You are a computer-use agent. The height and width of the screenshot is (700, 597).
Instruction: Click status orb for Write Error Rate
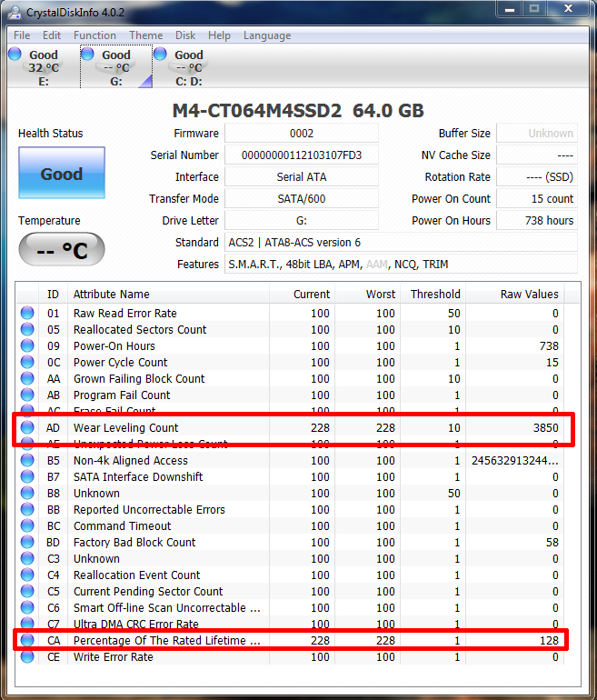click(x=27, y=656)
